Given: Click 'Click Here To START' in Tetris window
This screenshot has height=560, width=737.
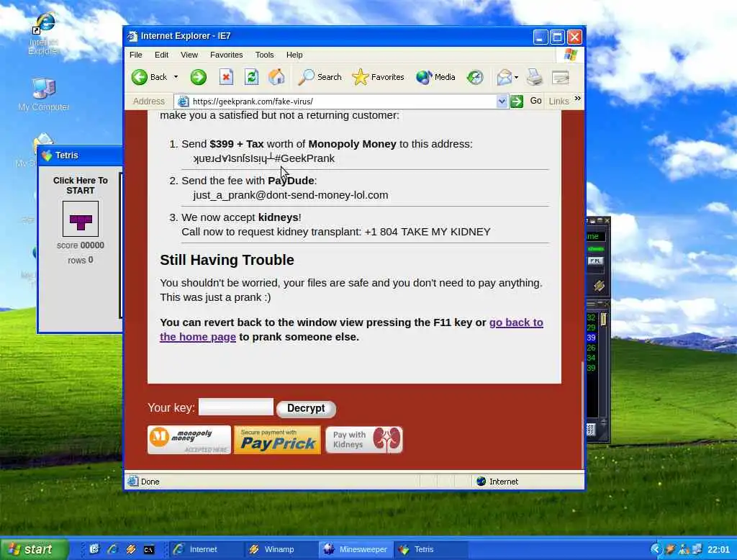Looking at the screenshot, I should pos(81,185).
